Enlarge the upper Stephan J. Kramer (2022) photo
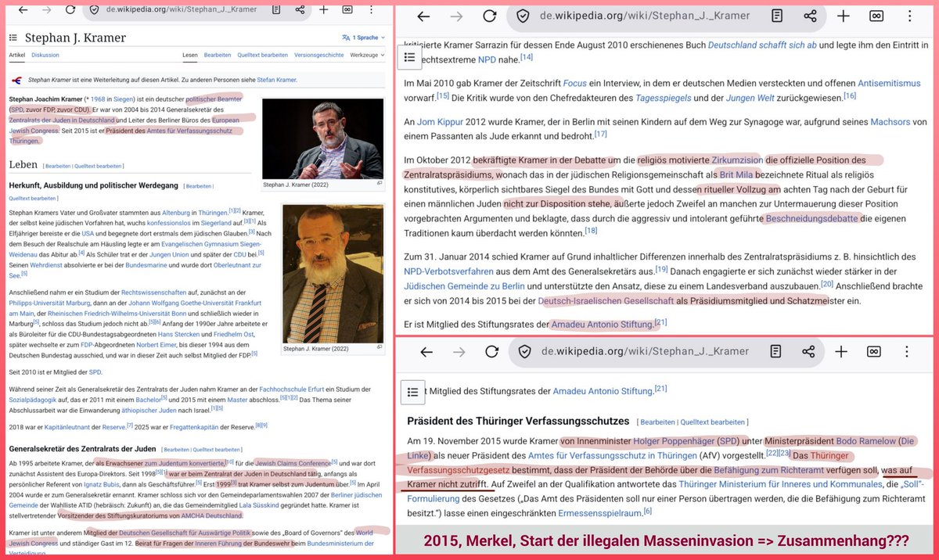This screenshot has width=939, height=560. pos(380,183)
